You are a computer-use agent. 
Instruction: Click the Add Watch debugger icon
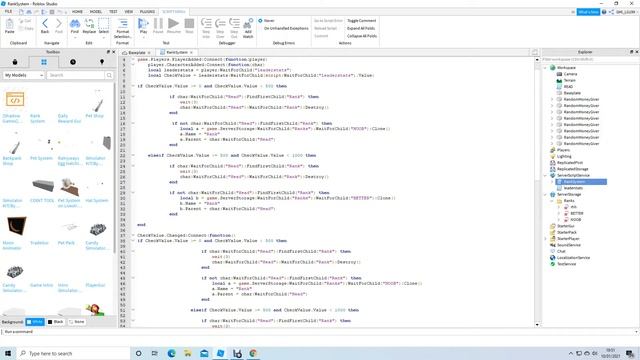pyautogui.click(x=248, y=24)
